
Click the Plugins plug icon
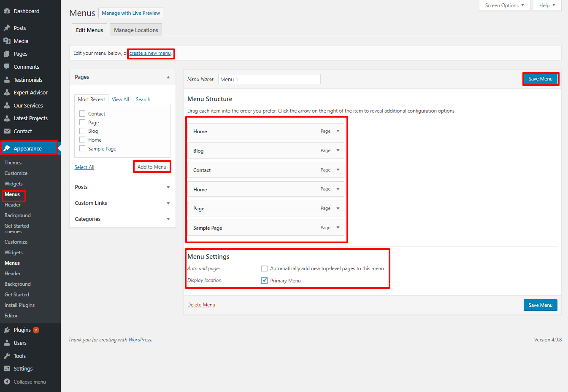(x=7, y=330)
